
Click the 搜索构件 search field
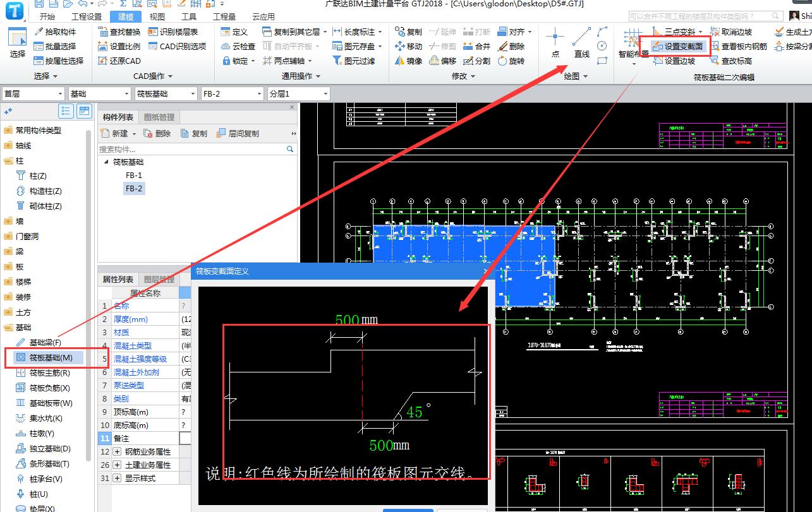coord(197,149)
